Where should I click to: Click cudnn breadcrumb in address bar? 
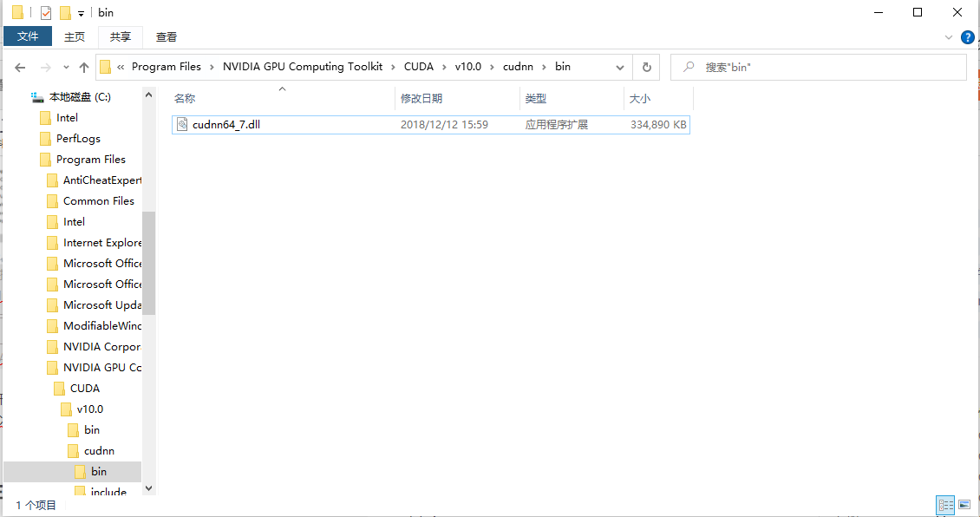coord(518,66)
